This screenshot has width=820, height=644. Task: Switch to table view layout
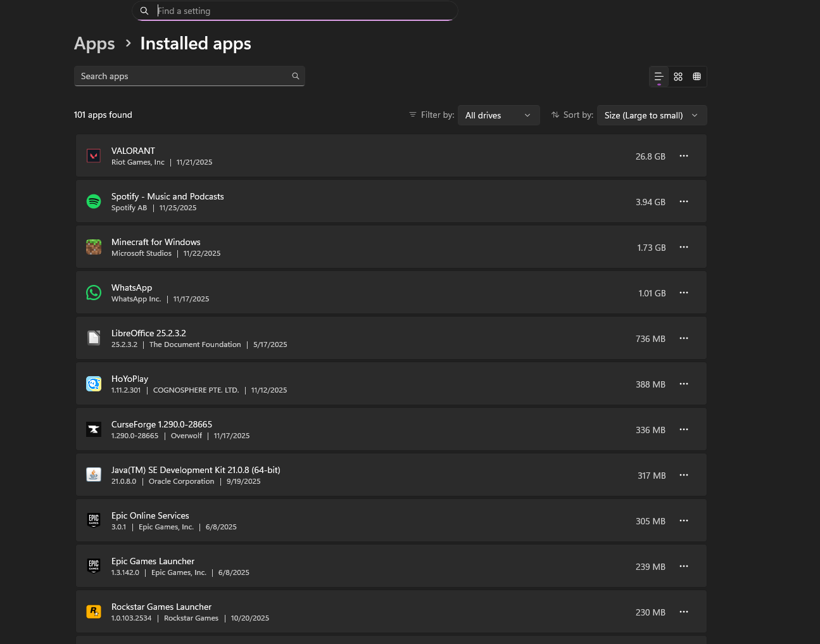[697, 77]
